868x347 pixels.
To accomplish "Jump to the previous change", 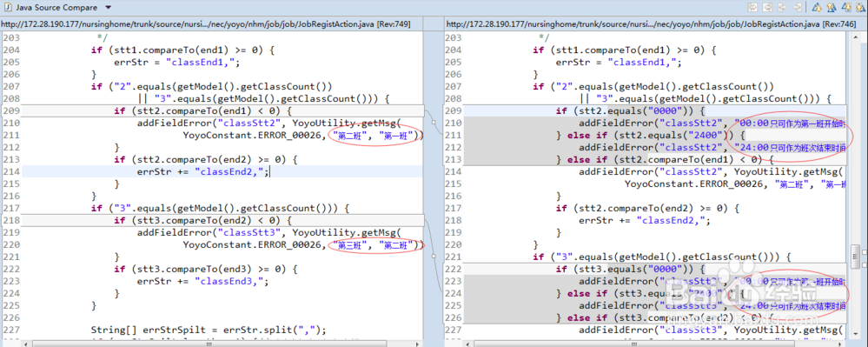I will tap(861, 7).
